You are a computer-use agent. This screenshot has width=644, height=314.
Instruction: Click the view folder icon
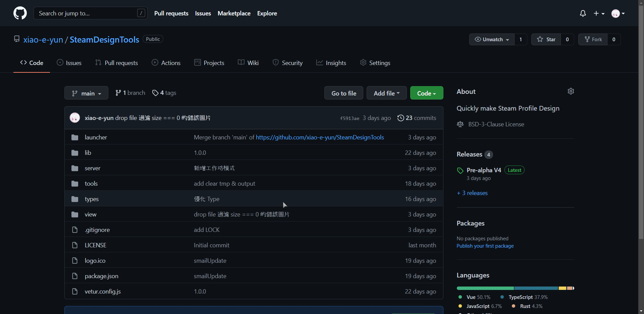(x=75, y=214)
